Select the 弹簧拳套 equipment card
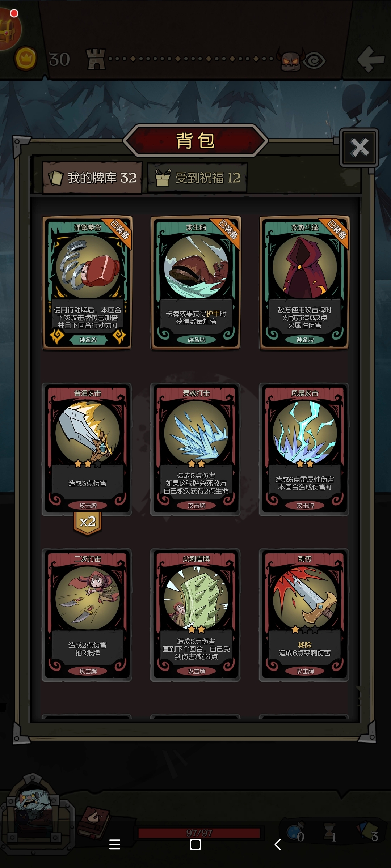This screenshot has height=868, width=391. (x=87, y=283)
